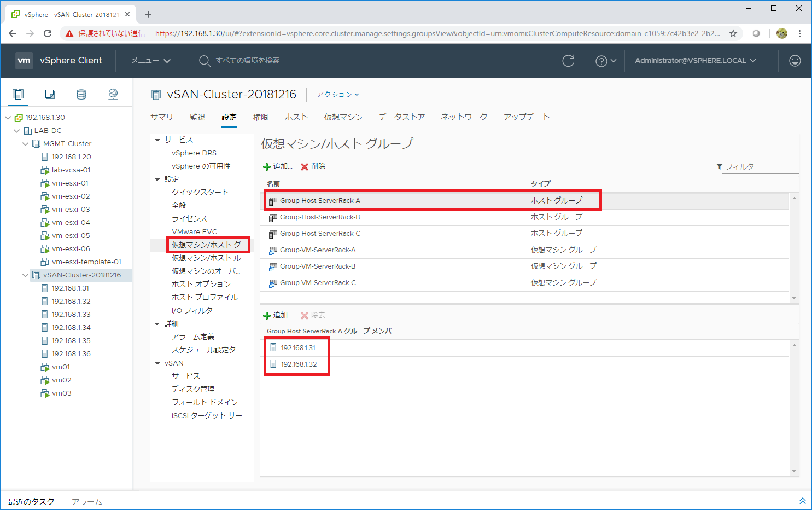Image resolution: width=812 pixels, height=510 pixels.
Task: Add a new VM/Host group
Action: point(278,166)
